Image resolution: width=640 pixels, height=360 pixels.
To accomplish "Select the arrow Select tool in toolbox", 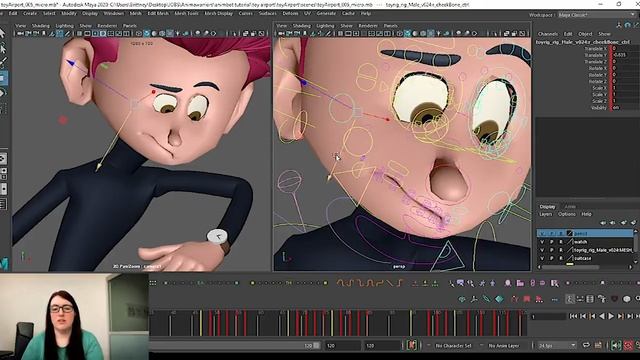I will tap(2, 33).
